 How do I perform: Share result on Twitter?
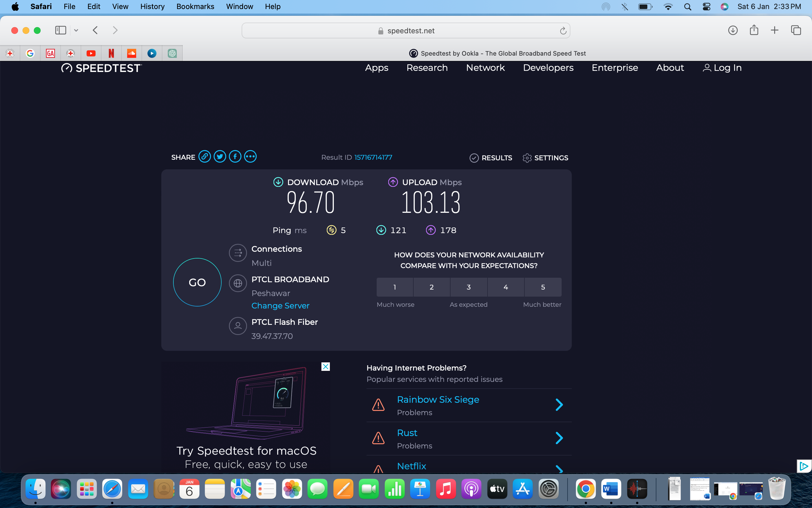pyautogui.click(x=220, y=157)
